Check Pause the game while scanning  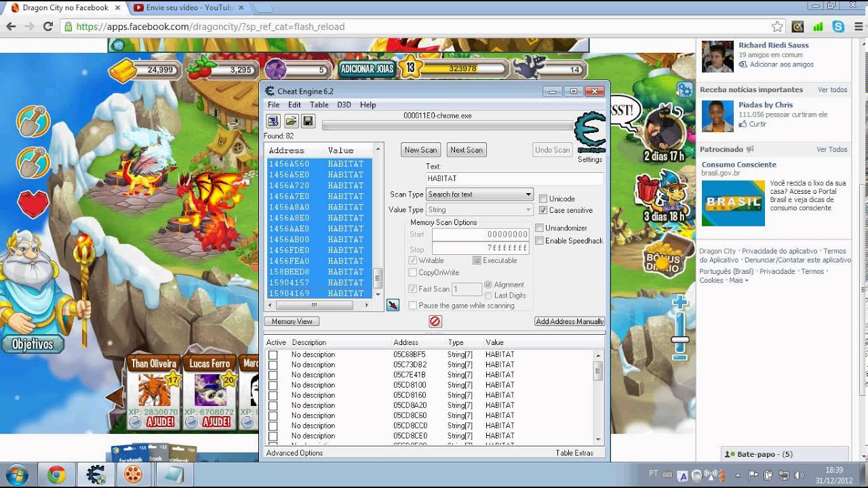(413, 306)
